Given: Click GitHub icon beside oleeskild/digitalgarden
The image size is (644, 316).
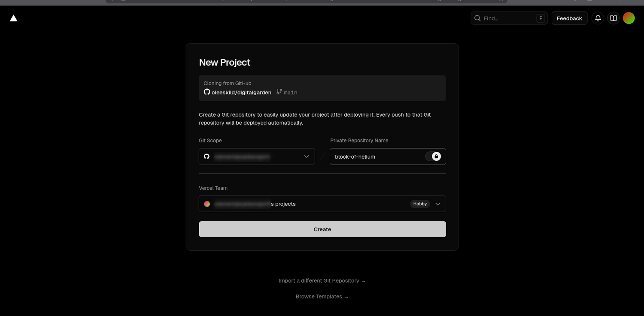Looking at the screenshot, I should coord(207,92).
